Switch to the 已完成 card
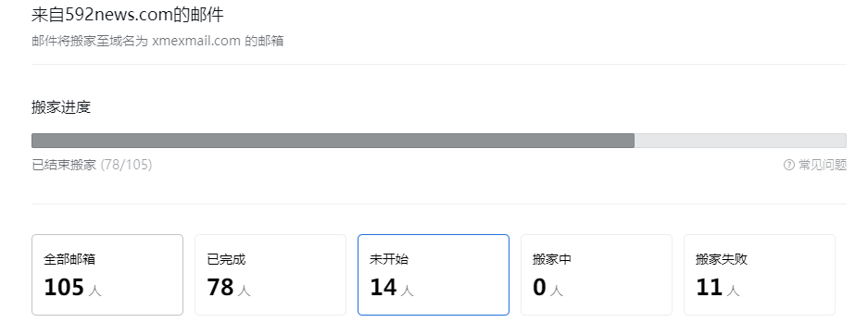The image size is (868, 335). click(270, 275)
